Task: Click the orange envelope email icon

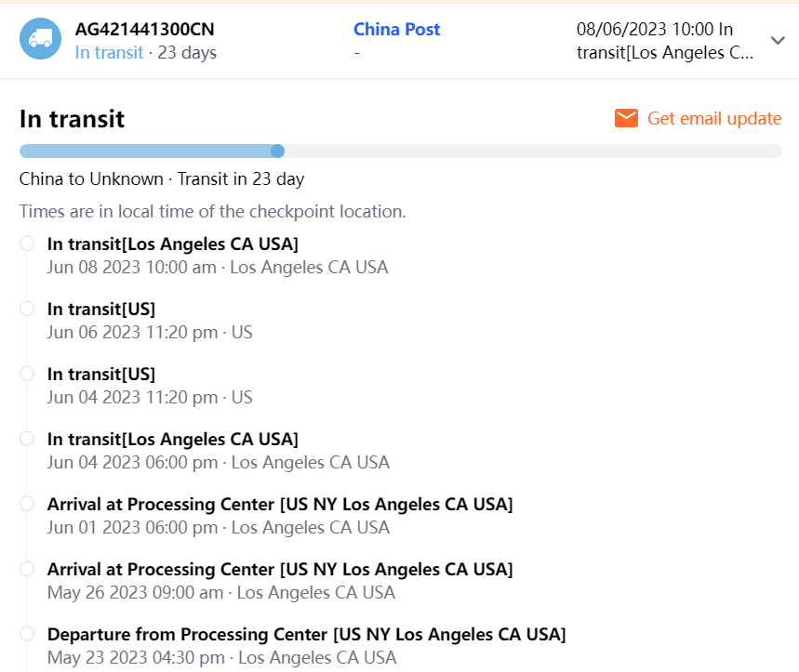Action: [626, 118]
